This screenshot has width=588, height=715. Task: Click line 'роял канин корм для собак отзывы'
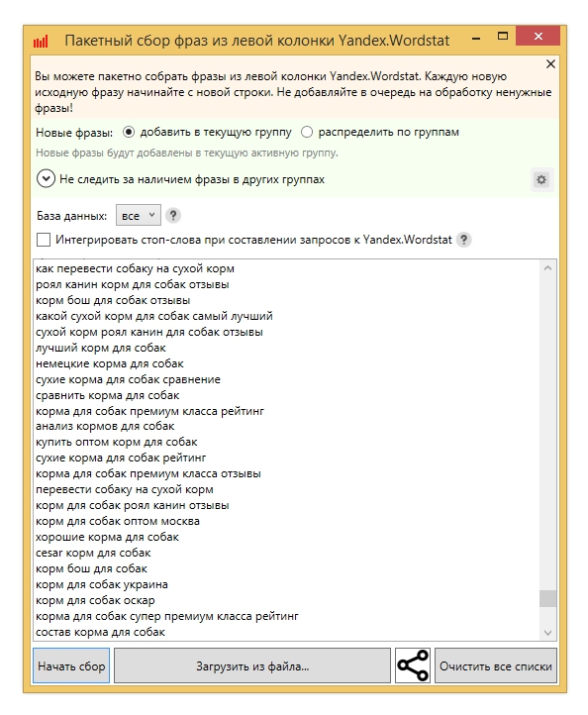tap(133, 284)
